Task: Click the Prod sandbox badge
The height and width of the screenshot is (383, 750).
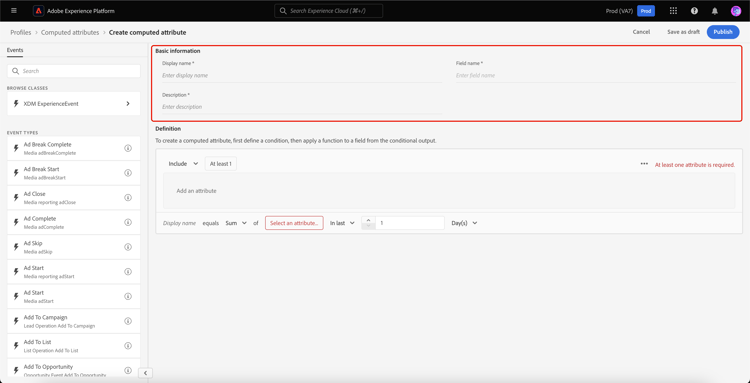Action: (x=646, y=11)
